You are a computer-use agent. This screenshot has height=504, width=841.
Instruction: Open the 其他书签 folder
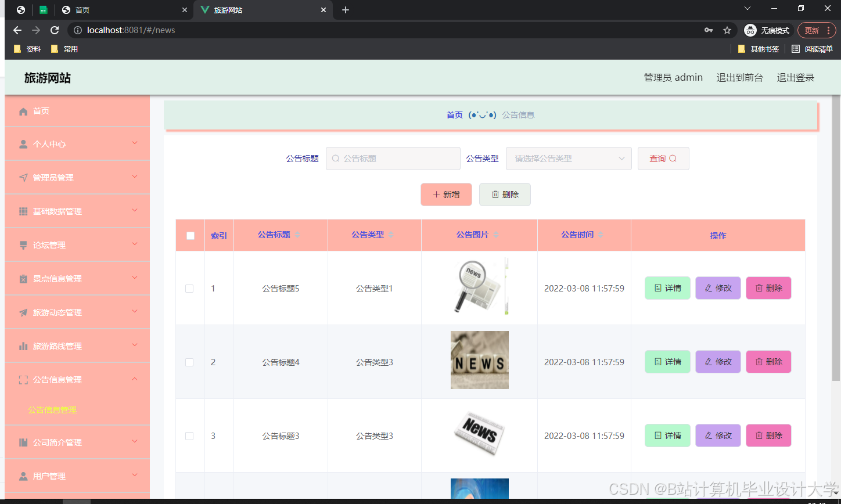pyautogui.click(x=759, y=49)
